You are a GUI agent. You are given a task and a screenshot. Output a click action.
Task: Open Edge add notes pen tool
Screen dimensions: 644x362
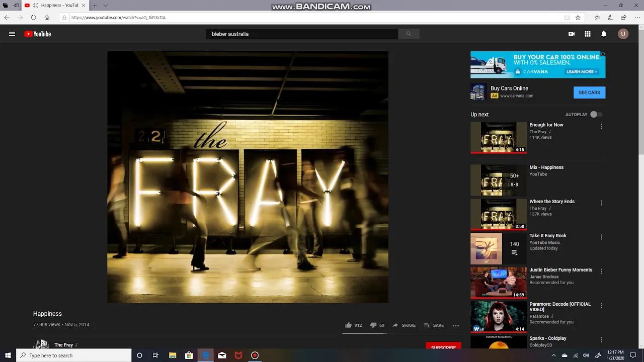tap(610, 18)
